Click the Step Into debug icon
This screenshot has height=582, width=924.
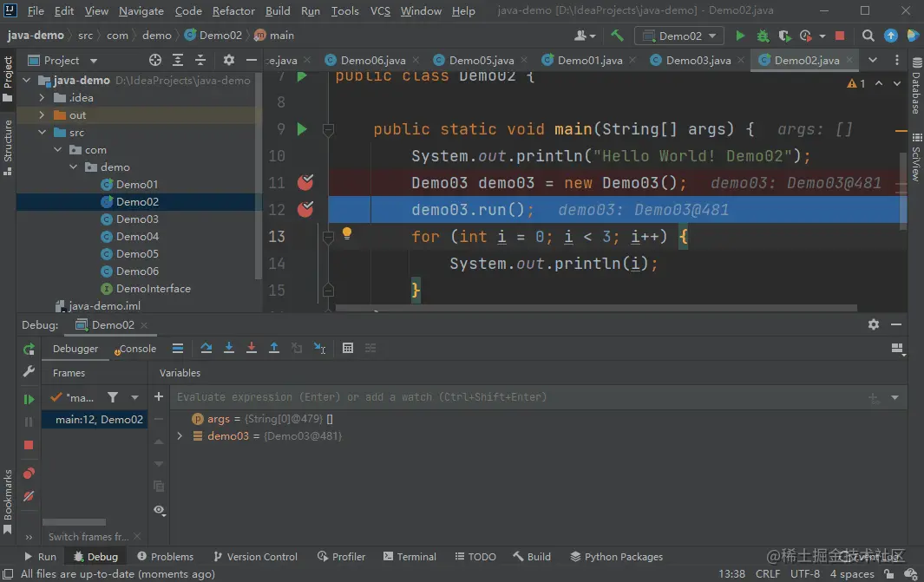[x=229, y=348]
